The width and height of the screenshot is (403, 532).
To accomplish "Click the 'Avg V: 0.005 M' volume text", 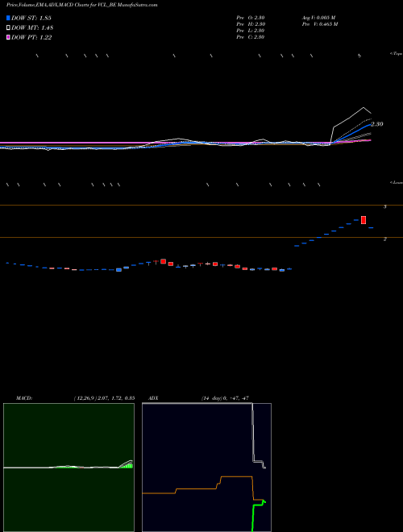I will pos(318,18).
